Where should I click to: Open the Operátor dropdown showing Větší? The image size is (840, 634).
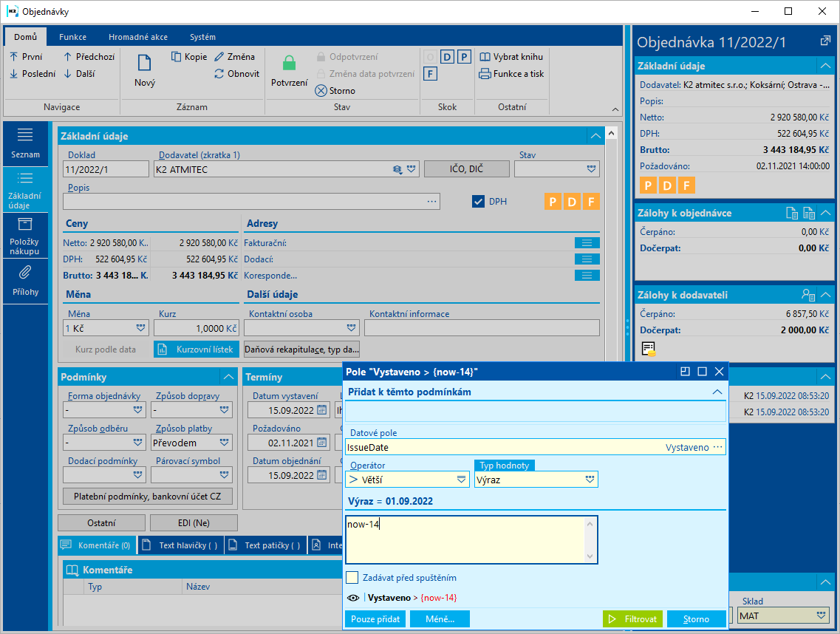[x=461, y=480]
